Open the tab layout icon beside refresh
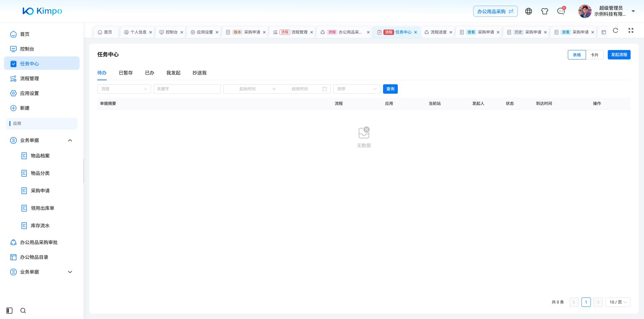The width and height of the screenshot is (644, 319). click(604, 32)
